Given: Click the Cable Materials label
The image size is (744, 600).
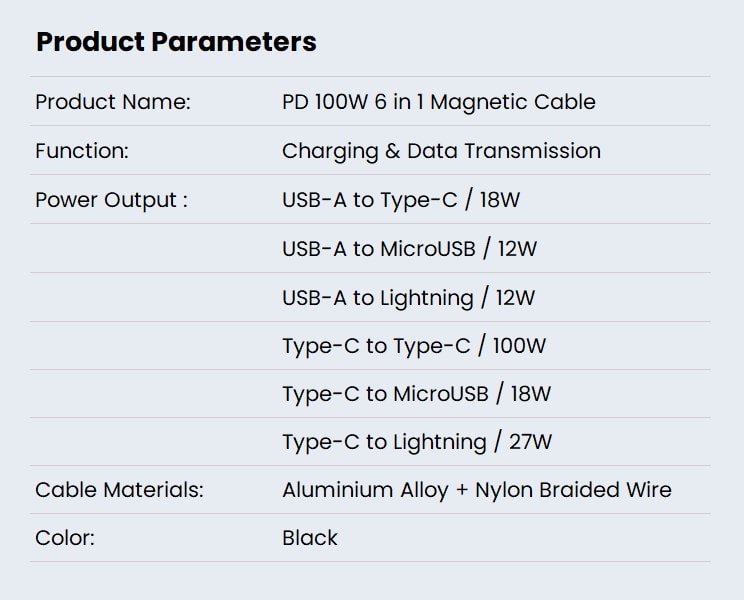Looking at the screenshot, I should [120, 489].
